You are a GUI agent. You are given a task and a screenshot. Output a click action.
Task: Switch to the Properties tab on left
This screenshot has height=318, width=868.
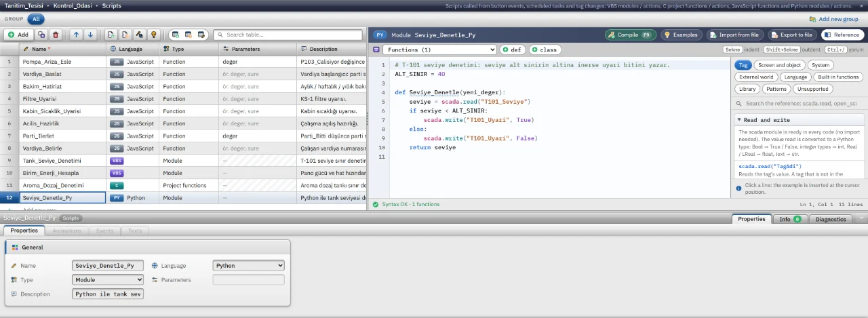24,231
